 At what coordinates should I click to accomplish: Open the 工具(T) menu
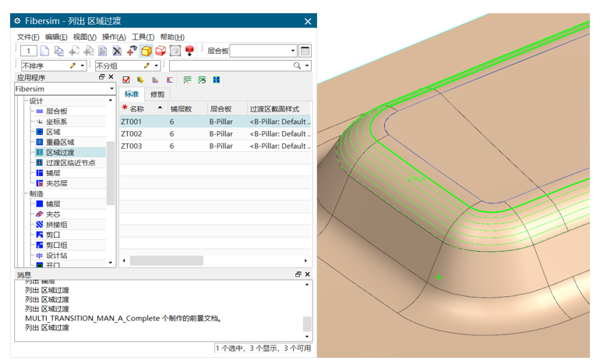tap(143, 37)
